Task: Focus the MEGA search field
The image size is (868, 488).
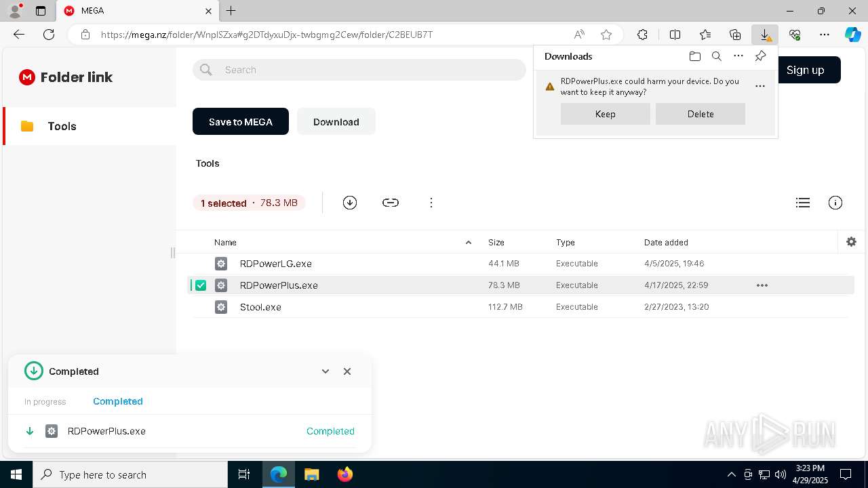Action: 359,70
